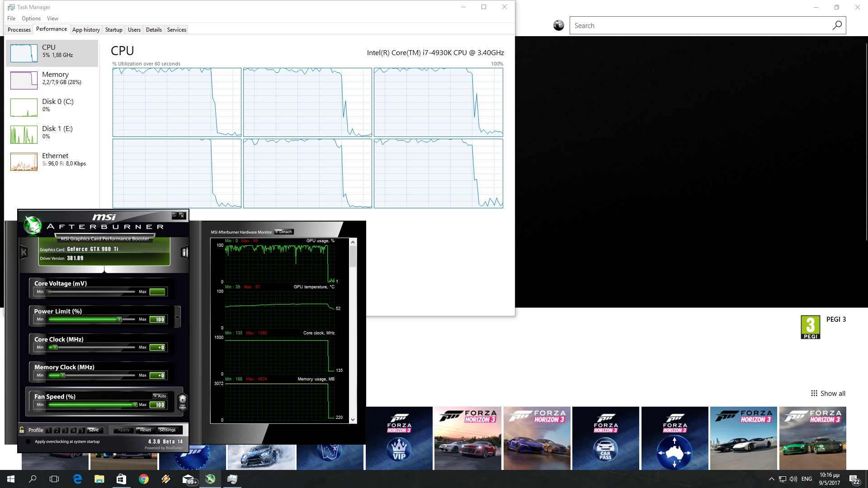Toggle Auto fan speed mode
Viewport: 868px width, 488px height.
click(x=160, y=396)
